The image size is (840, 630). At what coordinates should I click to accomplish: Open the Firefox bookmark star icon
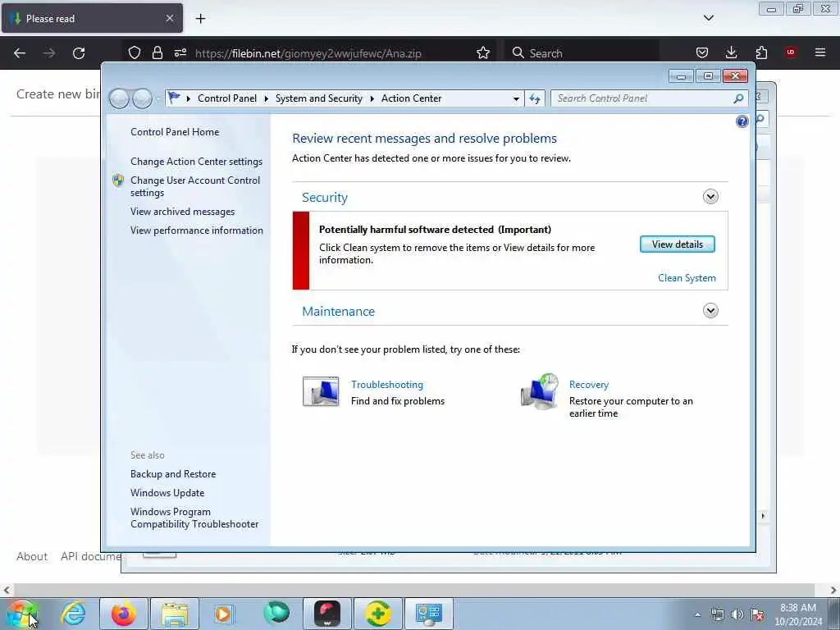tap(482, 53)
